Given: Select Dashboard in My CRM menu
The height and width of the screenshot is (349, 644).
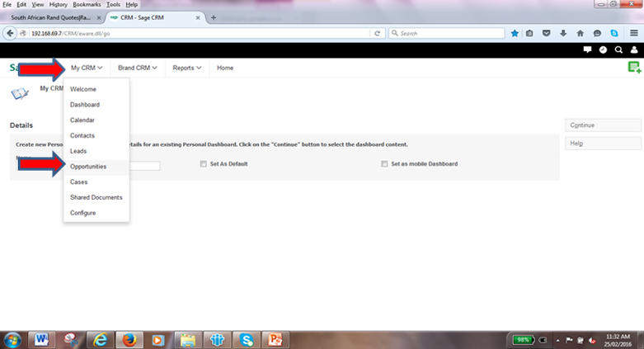Looking at the screenshot, I should pyautogui.click(x=96, y=105).
